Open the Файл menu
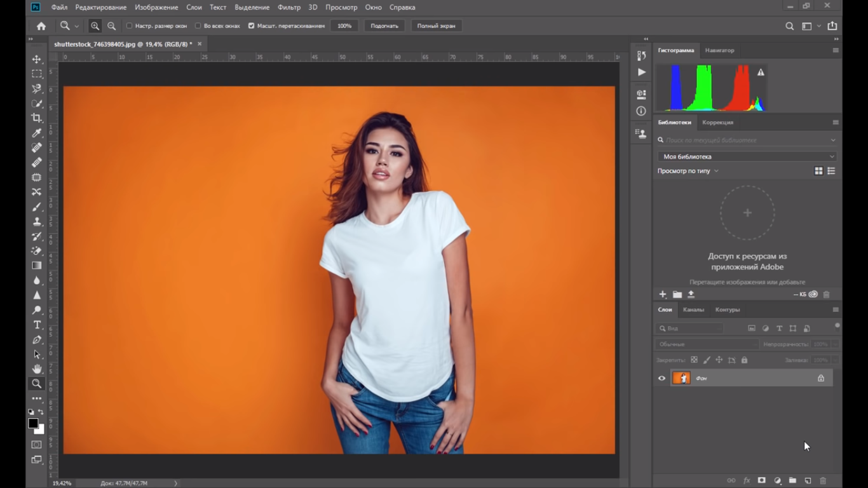Viewport: 868px width, 488px height. tap(59, 7)
